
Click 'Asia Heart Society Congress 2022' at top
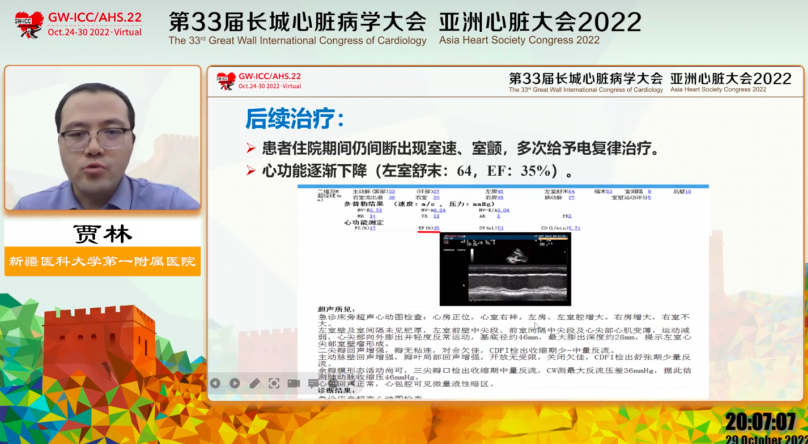click(519, 40)
